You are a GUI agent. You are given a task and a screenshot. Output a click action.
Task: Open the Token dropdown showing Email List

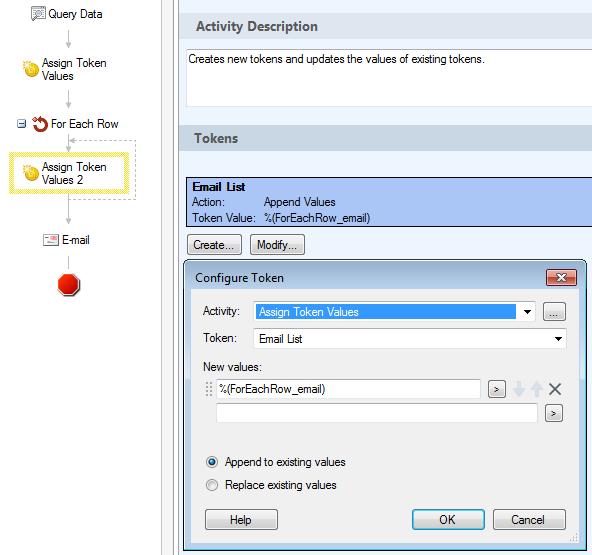pyautogui.click(x=558, y=339)
